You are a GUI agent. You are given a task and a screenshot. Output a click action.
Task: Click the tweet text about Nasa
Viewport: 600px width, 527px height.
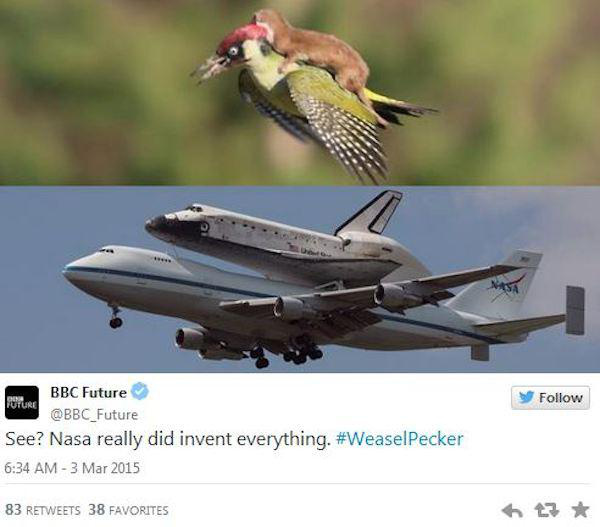tap(168, 439)
